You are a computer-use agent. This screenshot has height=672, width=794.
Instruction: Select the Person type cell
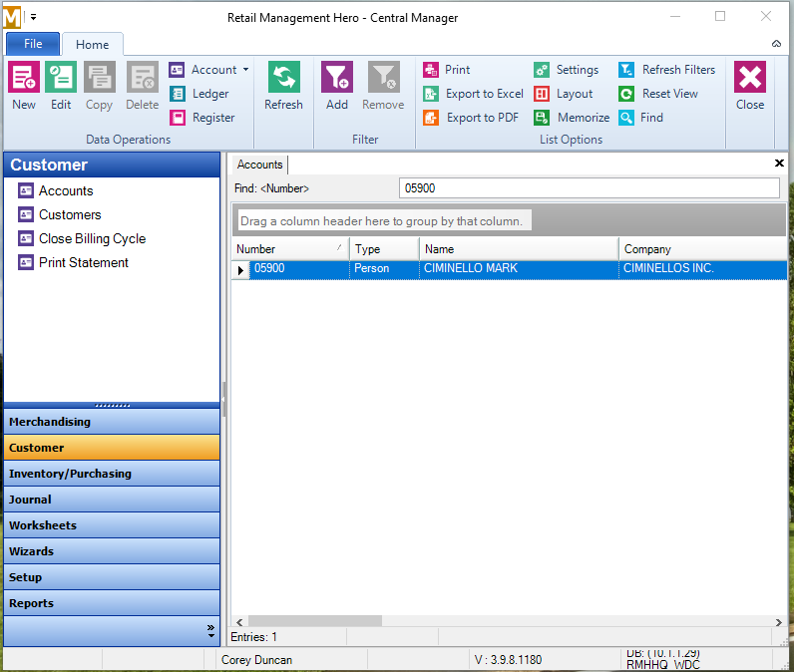click(384, 268)
